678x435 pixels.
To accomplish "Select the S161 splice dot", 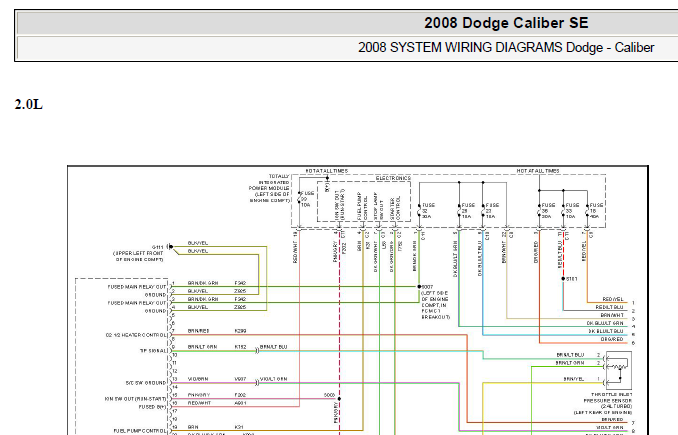I will point(564,279).
